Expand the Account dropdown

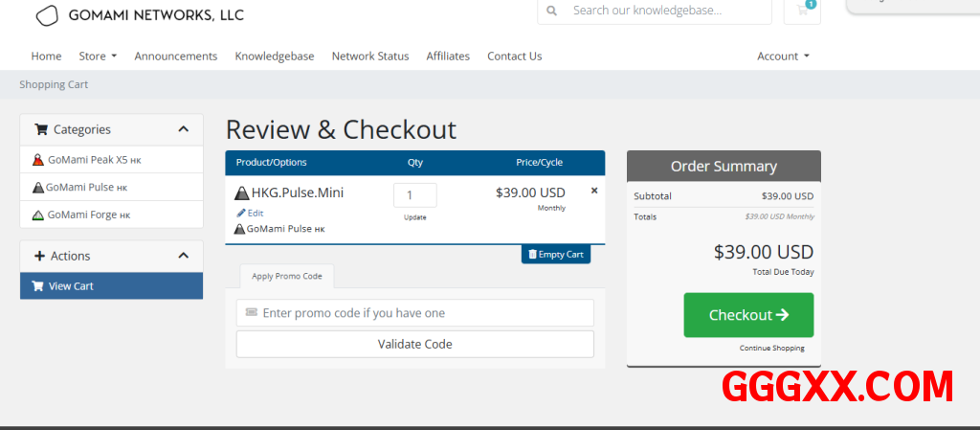[x=783, y=57]
